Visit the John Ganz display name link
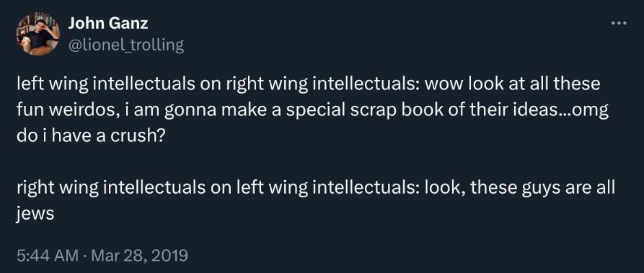The width and height of the screenshot is (644, 273). coord(108,23)
